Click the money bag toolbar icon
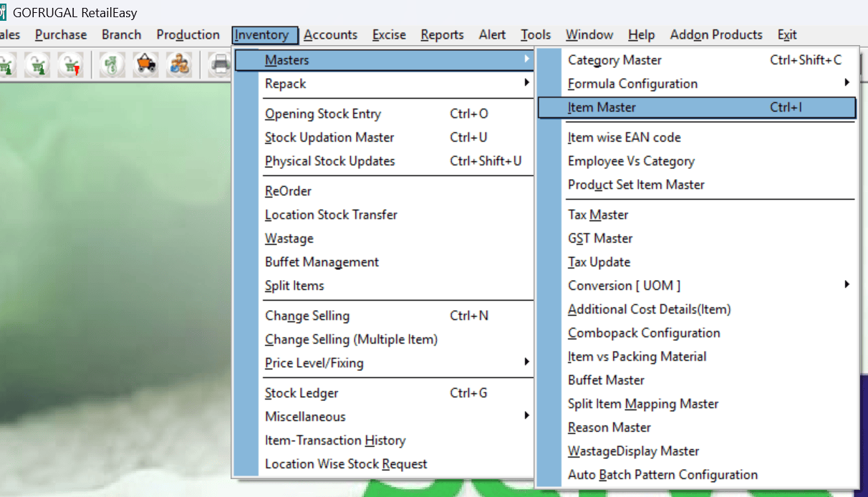The image size is (868, 497). pos(112,64)
